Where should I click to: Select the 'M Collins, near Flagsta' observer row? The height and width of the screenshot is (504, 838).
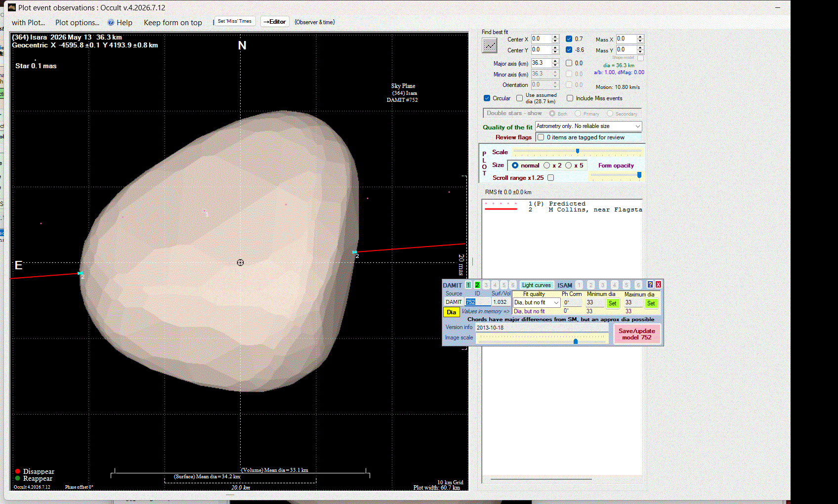(x=563, y=210)
